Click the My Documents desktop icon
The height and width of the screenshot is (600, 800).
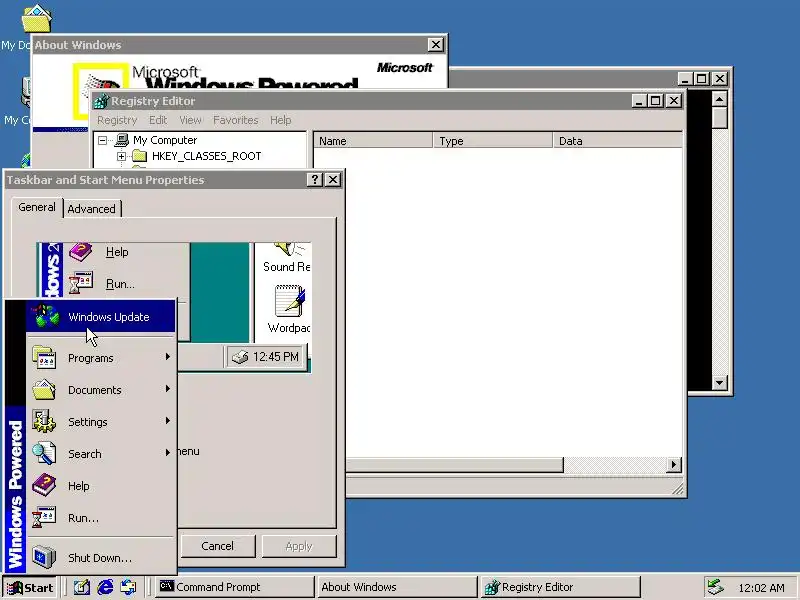36,18
